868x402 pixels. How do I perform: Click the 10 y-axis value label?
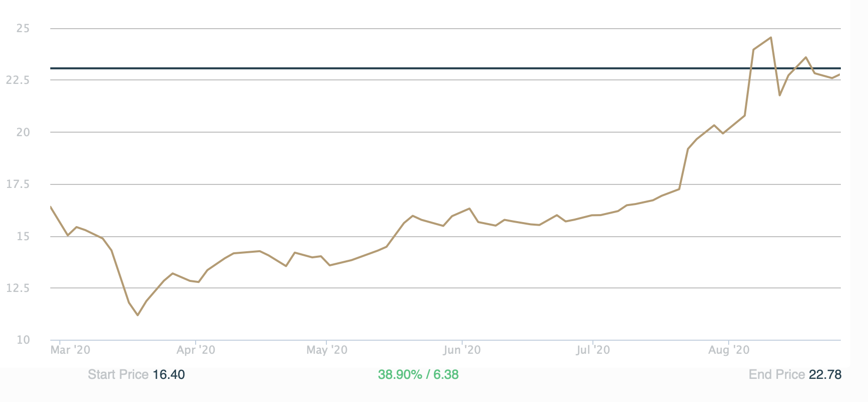coord(23,340)
